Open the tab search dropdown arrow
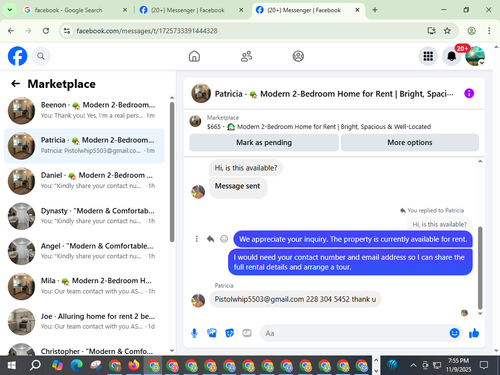 (10, 10)
